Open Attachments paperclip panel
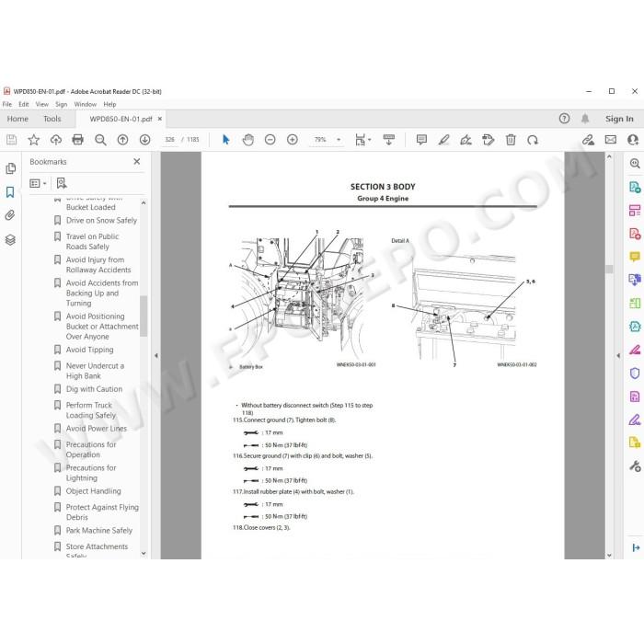The image size is (644, 644). [x=10, y=215]
